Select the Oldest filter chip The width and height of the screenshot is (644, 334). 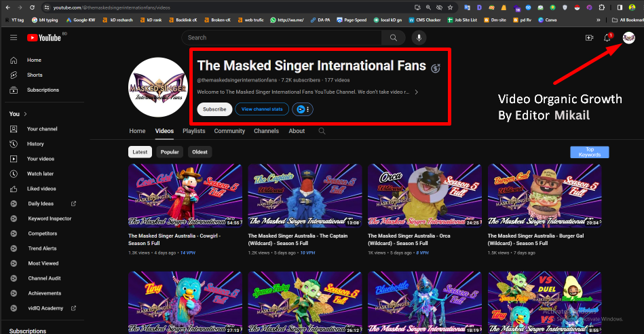tap(200, 152)
